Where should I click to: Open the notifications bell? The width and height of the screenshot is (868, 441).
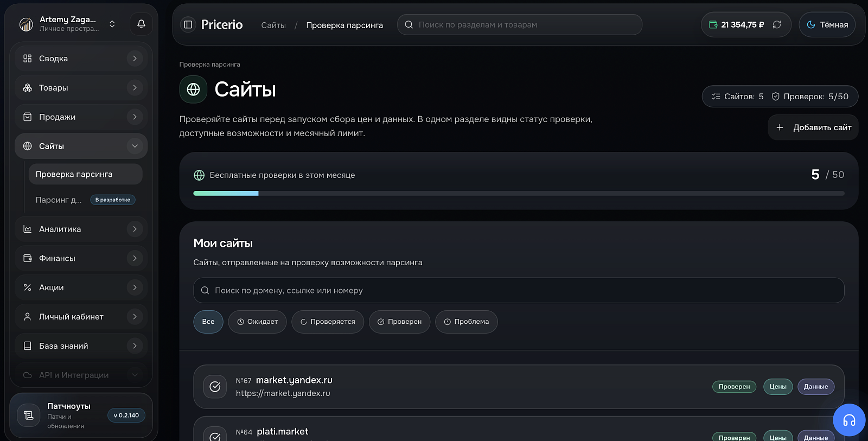141,24
